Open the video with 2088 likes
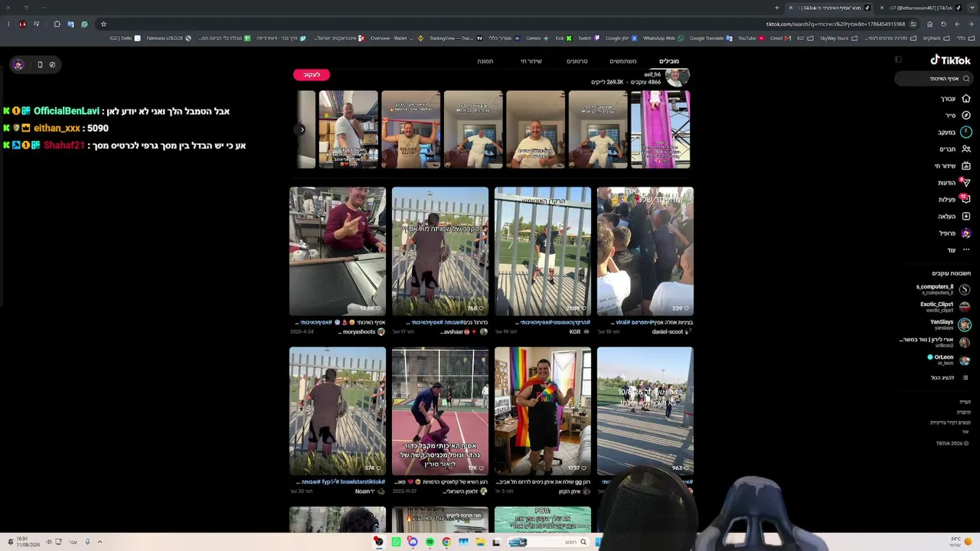980x551 pixels. [x=543, y=251]
